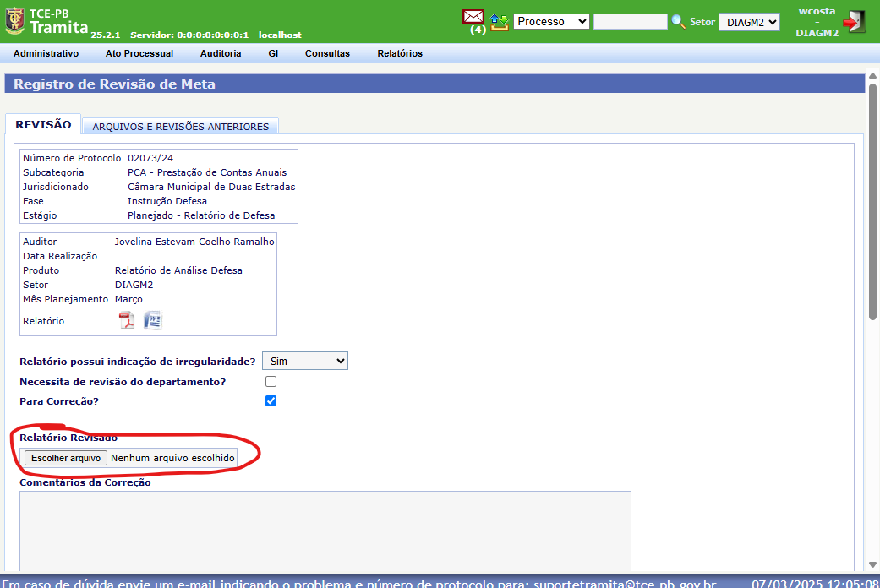The height and width of the screenshot is (588, 880).
Task: Click the protocol number '02073/24'
Action: [150, 158]
